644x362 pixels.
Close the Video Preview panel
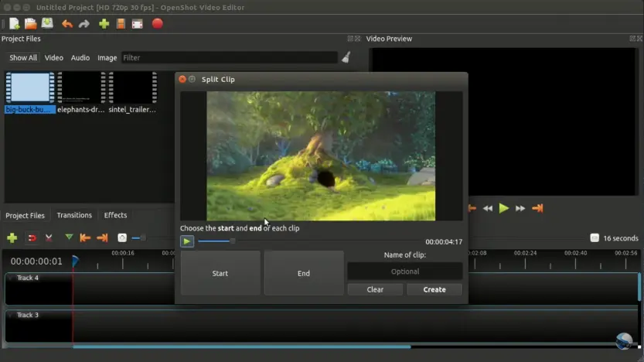pyautogui.click(x=639, y=39)
